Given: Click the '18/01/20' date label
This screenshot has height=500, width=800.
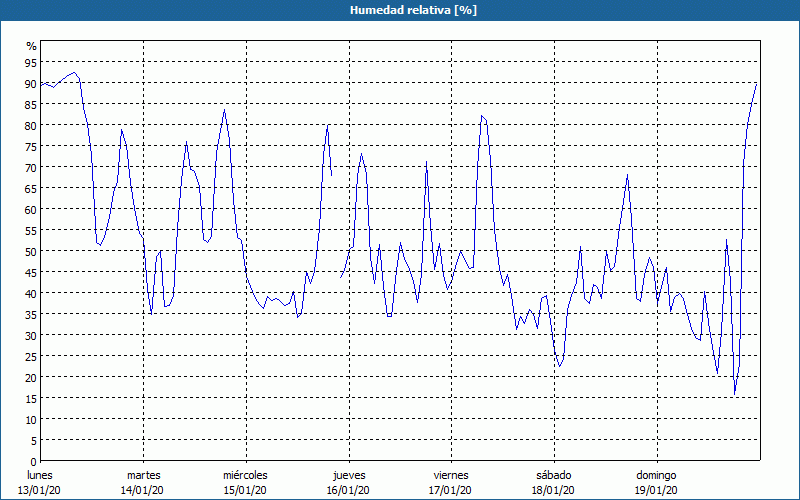Looking at the screenshot, I should pyautogui.click(x=553, y=490).
